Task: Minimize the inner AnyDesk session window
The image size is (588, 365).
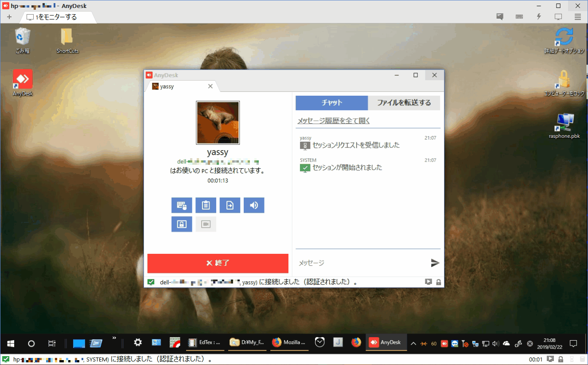Action: coord(396,75)
